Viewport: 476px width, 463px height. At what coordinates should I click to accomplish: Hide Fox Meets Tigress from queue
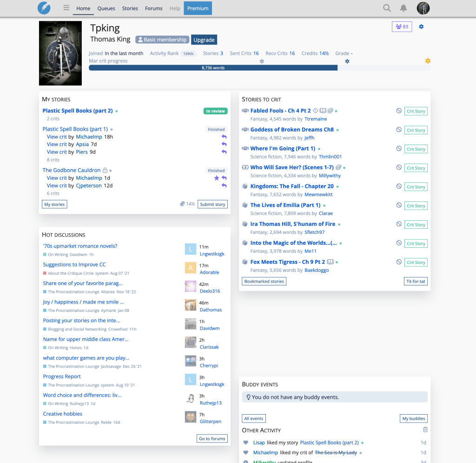pos(399,262)
